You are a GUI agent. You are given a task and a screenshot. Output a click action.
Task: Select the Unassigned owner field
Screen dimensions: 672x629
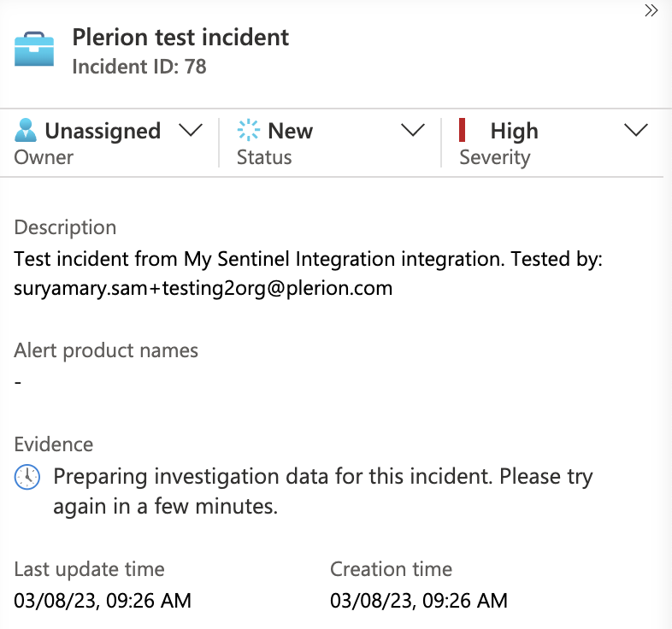pos(109,142)
